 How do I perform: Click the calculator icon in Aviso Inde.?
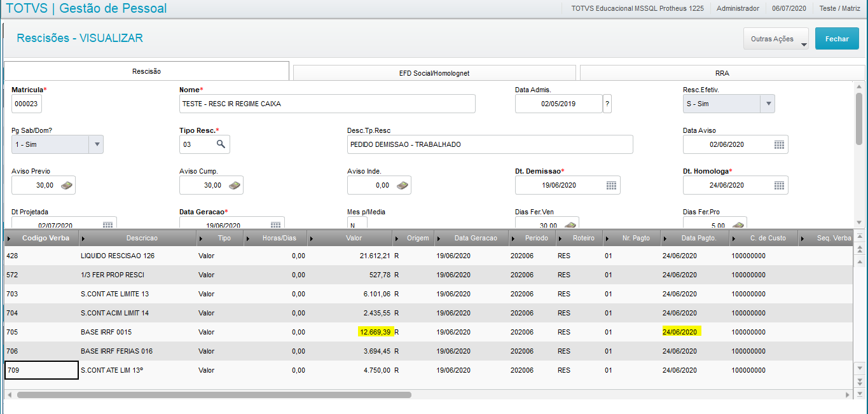tap(403, 186)
